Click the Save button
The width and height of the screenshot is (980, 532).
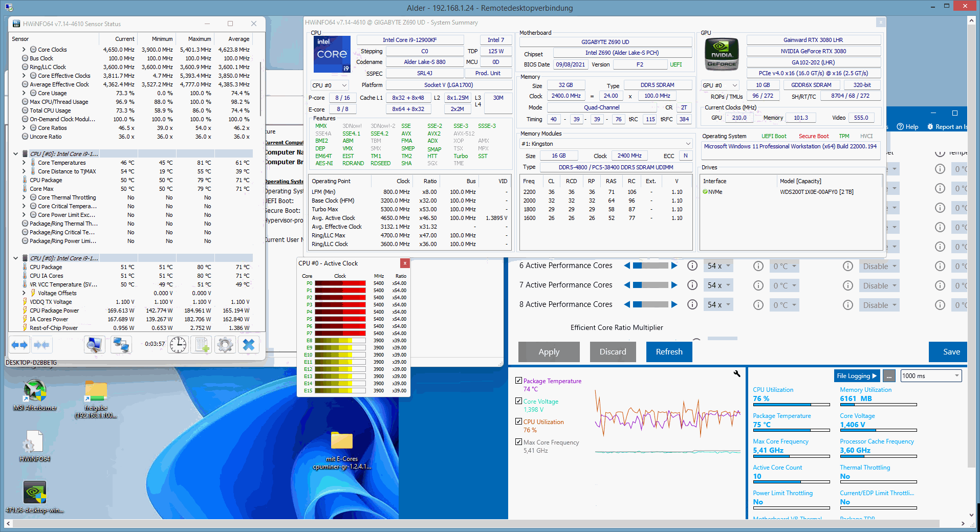[x=949, y=352]
